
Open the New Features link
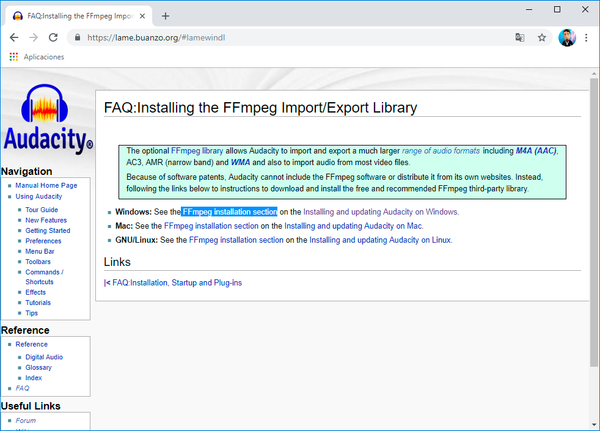[46, 220]
